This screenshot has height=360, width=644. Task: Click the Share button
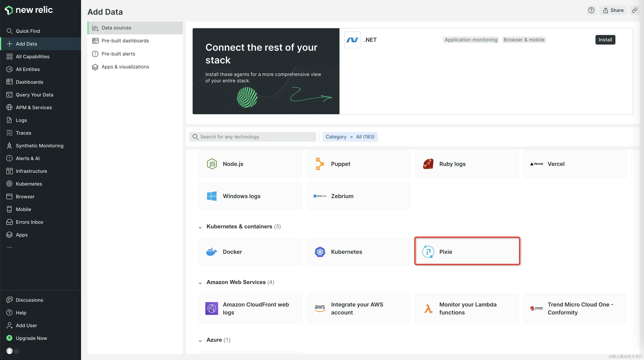click(x=613, y=10)
